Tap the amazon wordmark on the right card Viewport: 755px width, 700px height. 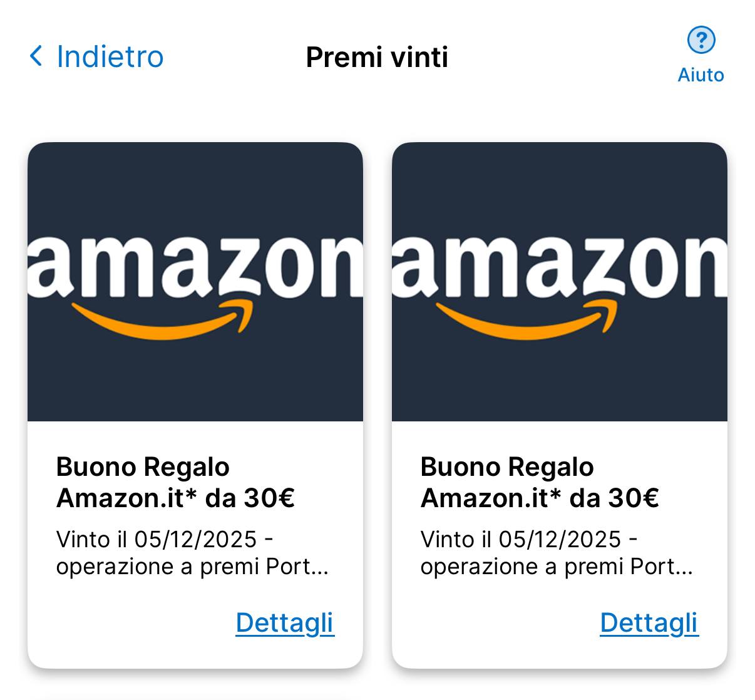pyautogui.click(x=559, y=267)
